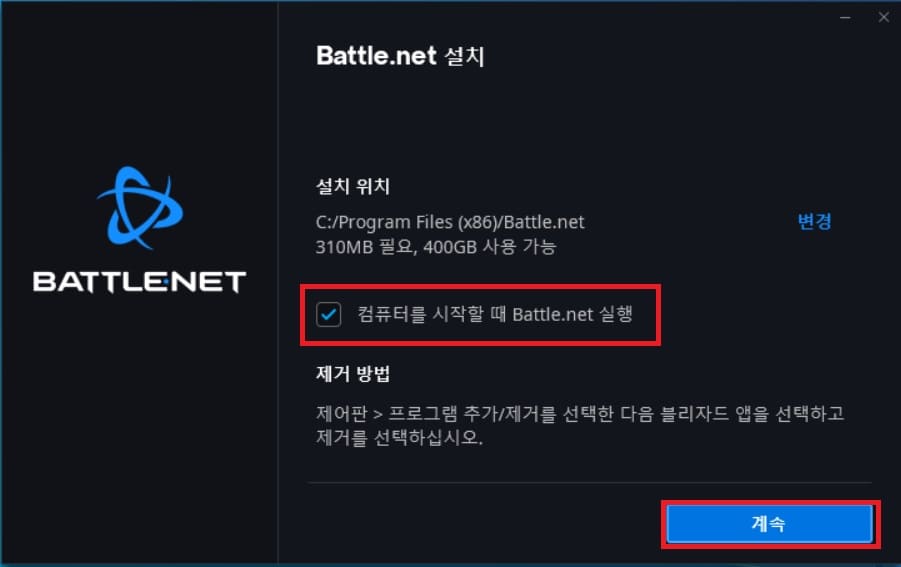Click the 'Battle.net 설치' title
Screen dimensions: 901x567
tap(400, 56)
